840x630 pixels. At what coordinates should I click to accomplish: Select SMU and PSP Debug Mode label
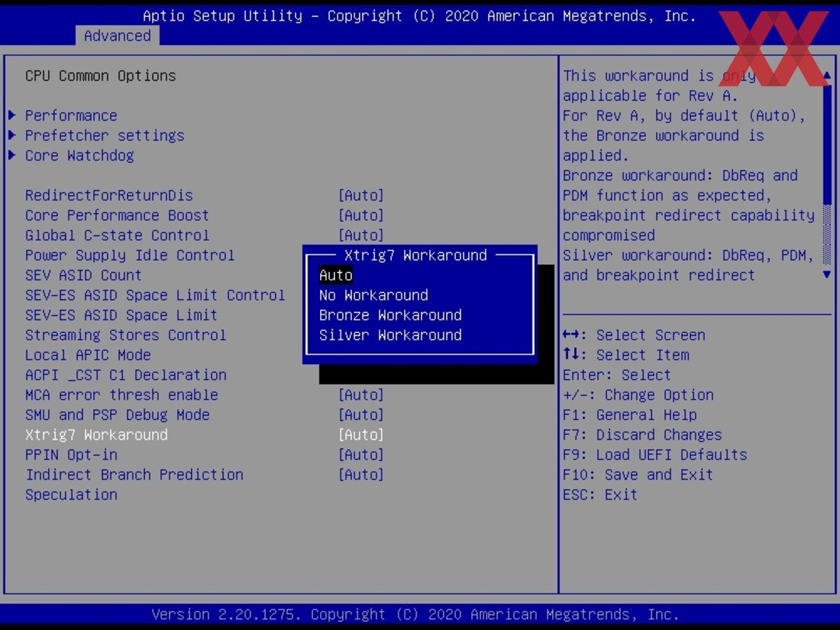click(x=117, y=414)
